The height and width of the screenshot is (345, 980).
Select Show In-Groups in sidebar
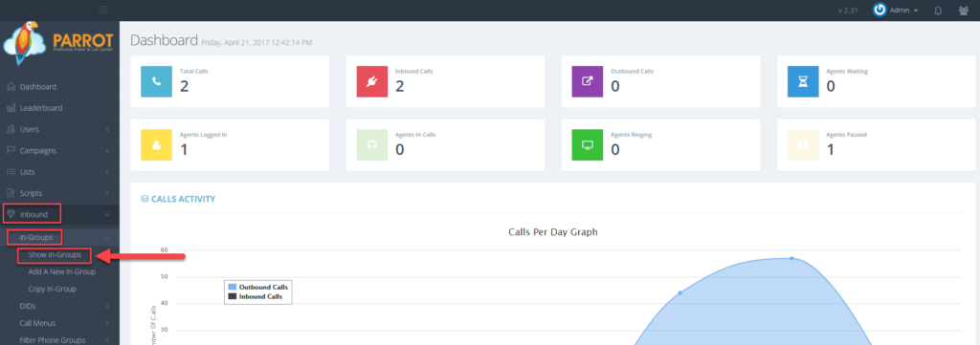[x=55, y=254]
